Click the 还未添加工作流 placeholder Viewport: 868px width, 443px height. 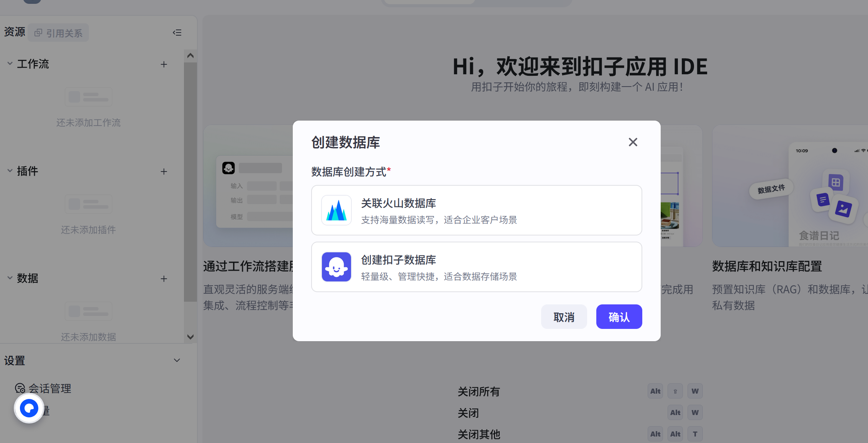[89, 123]
